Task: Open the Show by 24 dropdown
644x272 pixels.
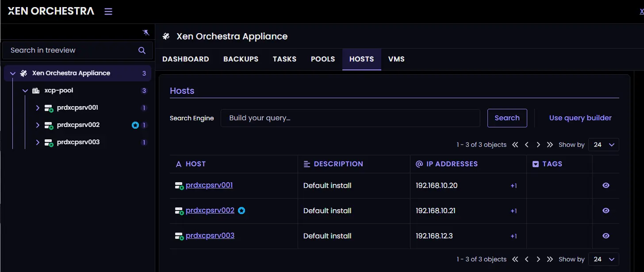Action: click(x=603, y=144)
